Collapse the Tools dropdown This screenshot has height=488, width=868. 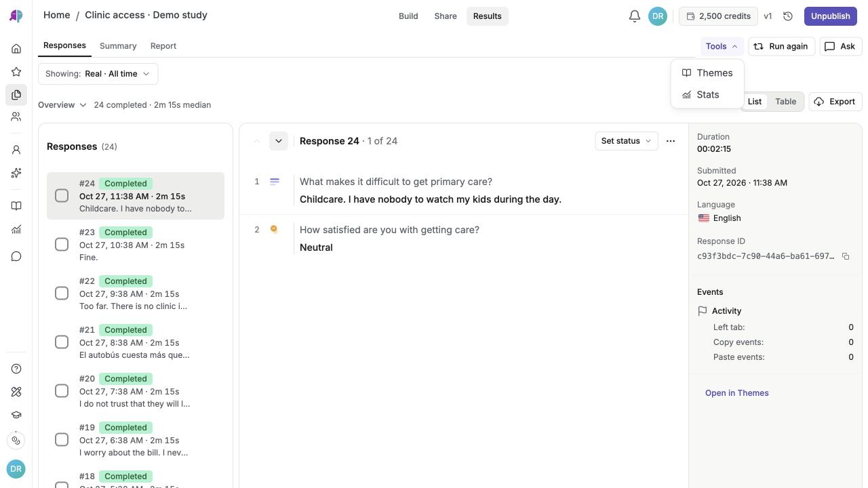point(722,46)
